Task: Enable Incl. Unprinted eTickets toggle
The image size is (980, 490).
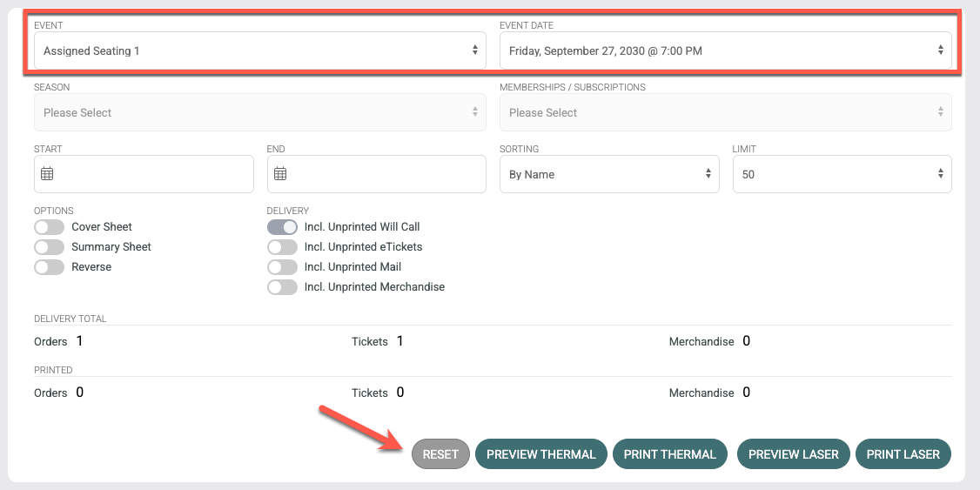Action: tap(283, 247)
